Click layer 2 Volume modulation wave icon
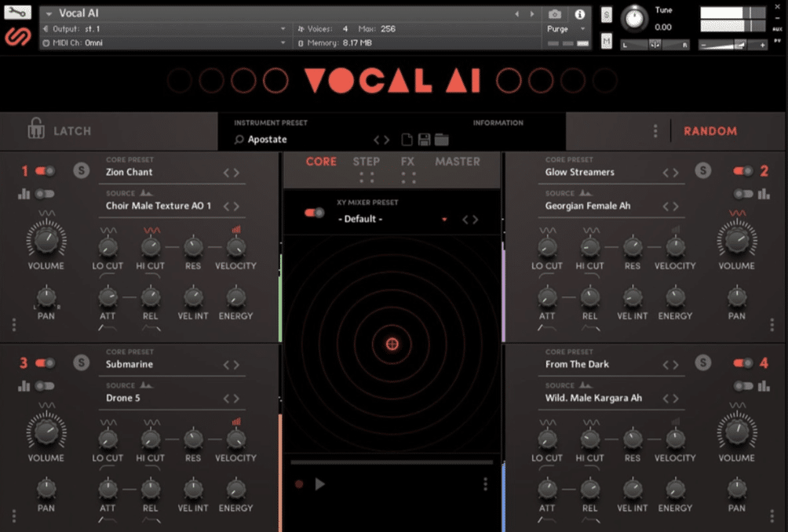788x532 pixels. 737,213
